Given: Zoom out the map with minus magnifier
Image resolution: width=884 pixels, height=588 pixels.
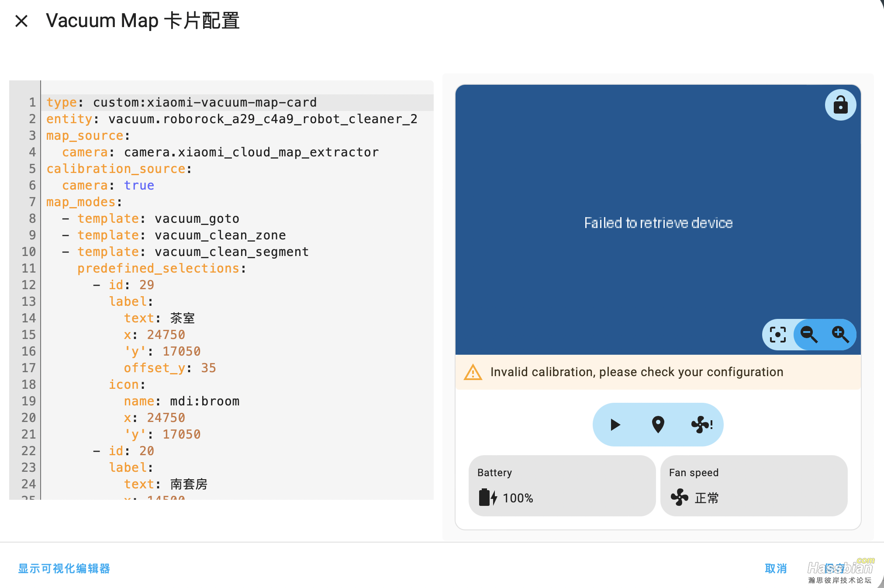Looking at the screenshot, I should [809, 335].
